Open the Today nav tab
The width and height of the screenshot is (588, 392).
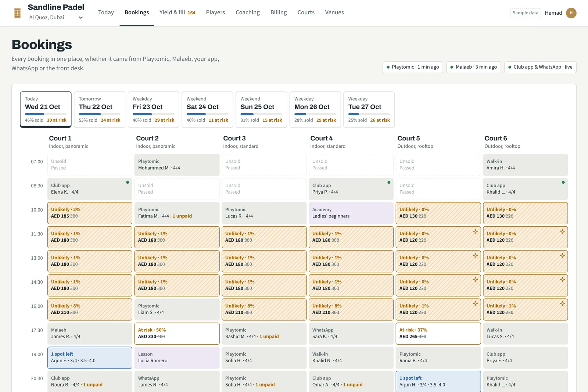tap(106, 12)
